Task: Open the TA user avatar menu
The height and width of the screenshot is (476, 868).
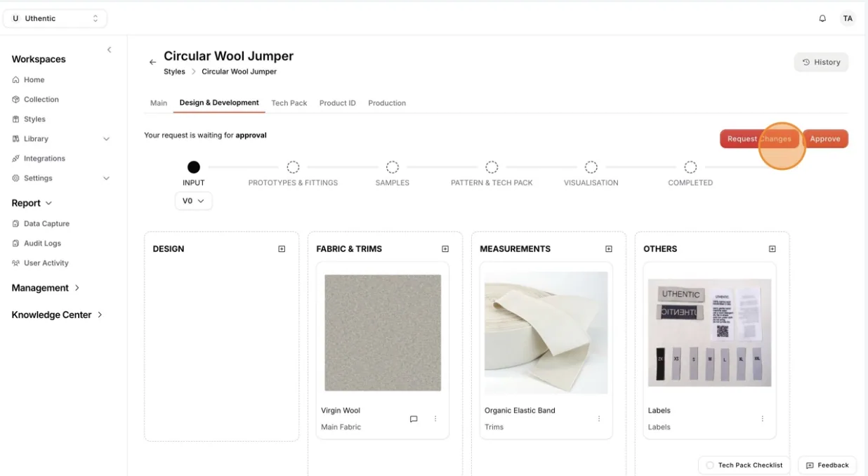Action: pos(848,19)
